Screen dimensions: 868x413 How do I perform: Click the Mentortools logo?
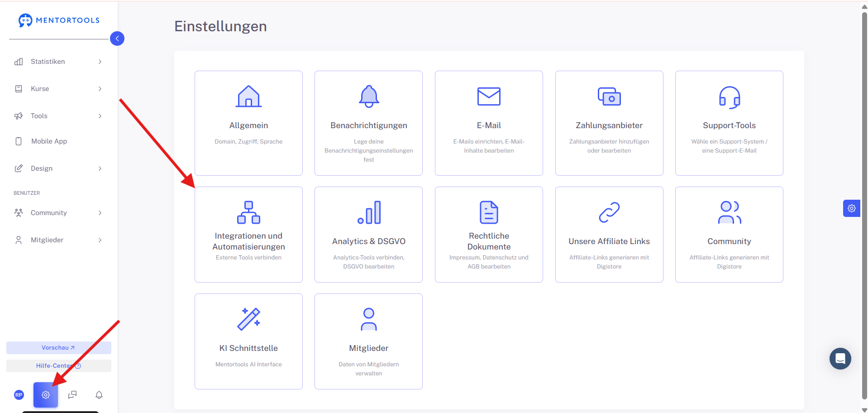click(x=59, y=20)
